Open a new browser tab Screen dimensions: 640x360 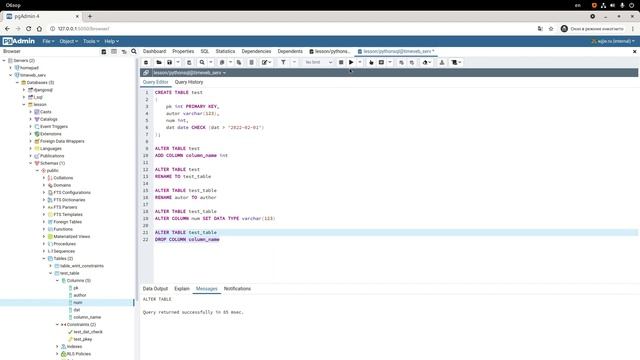point(90,16)
